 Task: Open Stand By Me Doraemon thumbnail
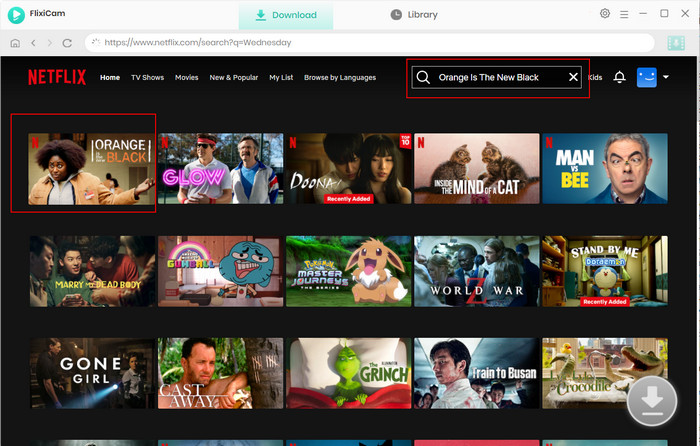point(605,271)
